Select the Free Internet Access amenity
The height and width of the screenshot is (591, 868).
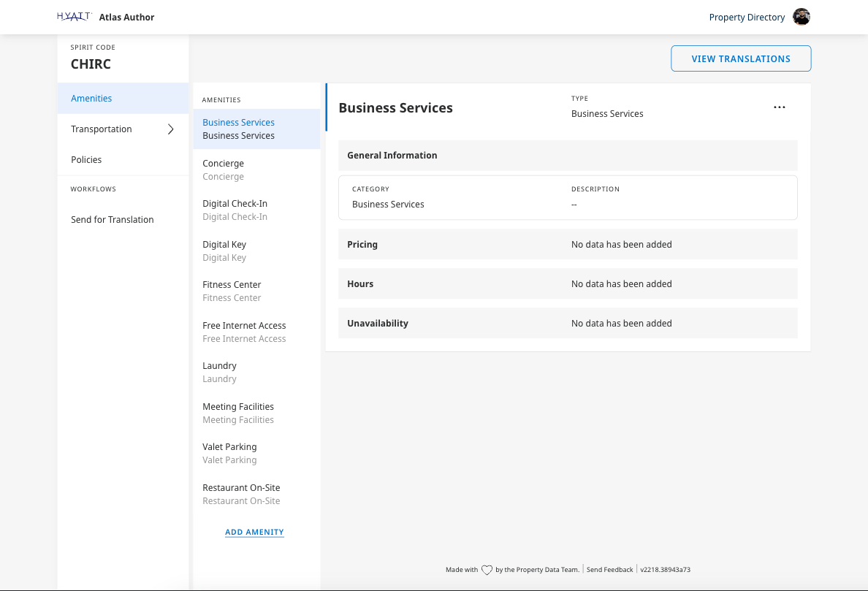[257, 332]
